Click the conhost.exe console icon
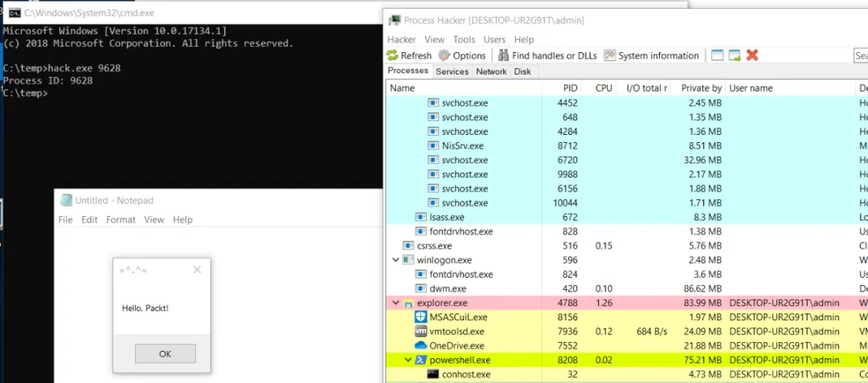The height and width of the screenshot is (383, 868). pyautogui.click(x=433, y=375)
